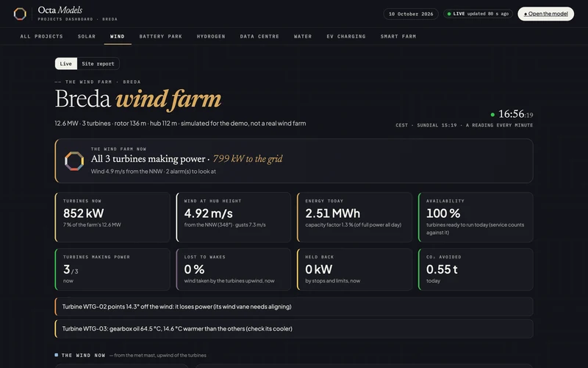Viewport: 588px width, 368px height.
Task: Click the Turbines Making Power 3/3 card
Action: (112, 269)
